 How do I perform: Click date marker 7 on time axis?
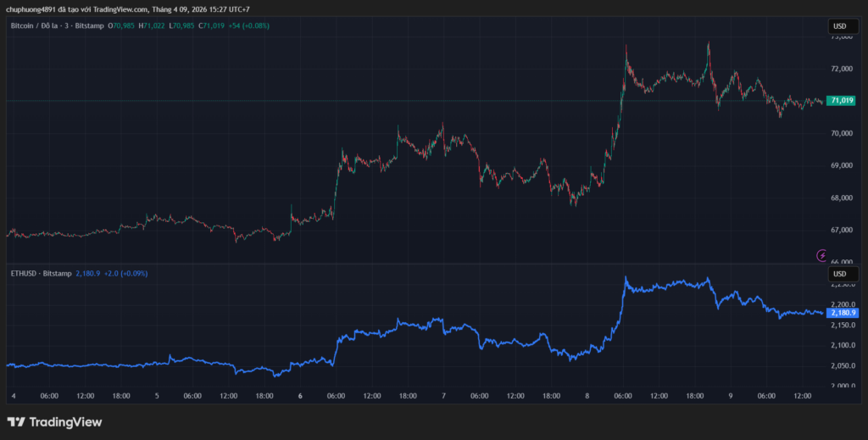[x=444, y=396]
